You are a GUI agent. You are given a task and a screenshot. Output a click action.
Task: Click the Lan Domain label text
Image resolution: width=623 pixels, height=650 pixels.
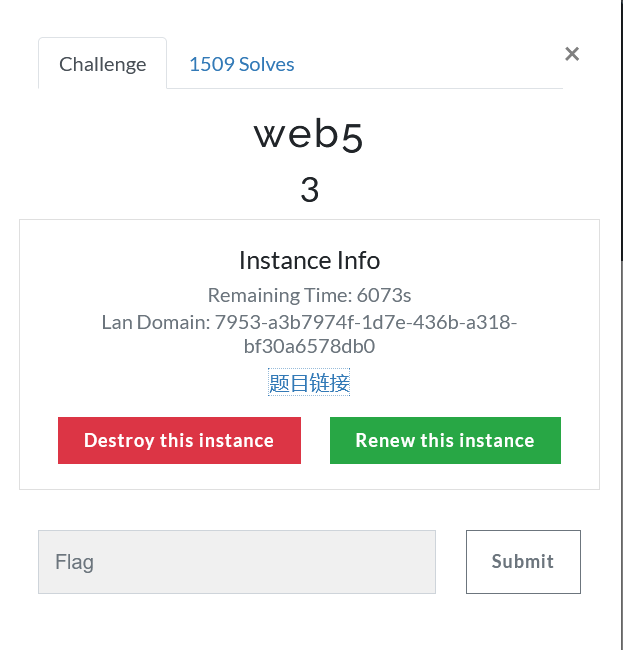pyautogui.click(x=156, y=322)
